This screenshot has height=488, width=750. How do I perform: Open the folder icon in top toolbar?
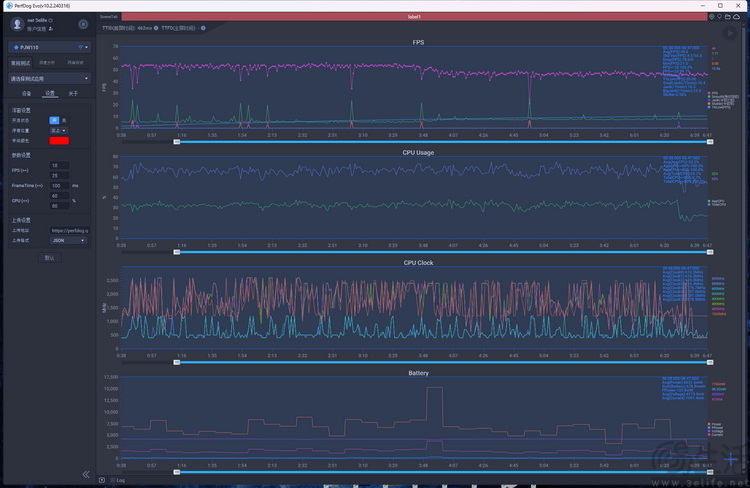click(728, 17)
